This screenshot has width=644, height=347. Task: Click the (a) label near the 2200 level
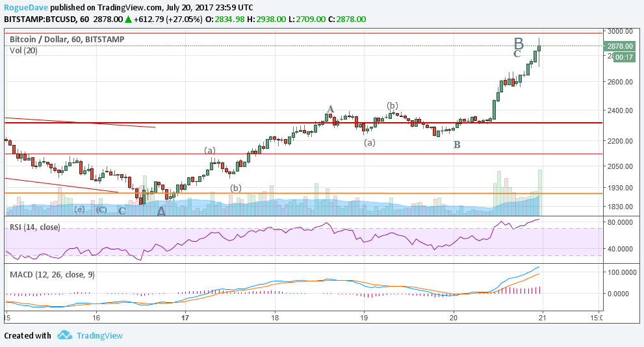210,150
